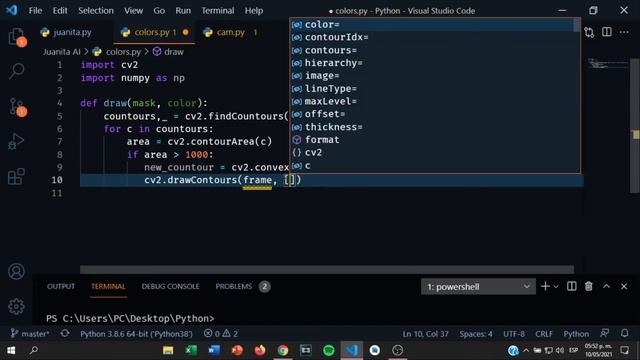This screenshot has height=360, width=640.
Task: Open the Run menu
Action: coord(183,11)
